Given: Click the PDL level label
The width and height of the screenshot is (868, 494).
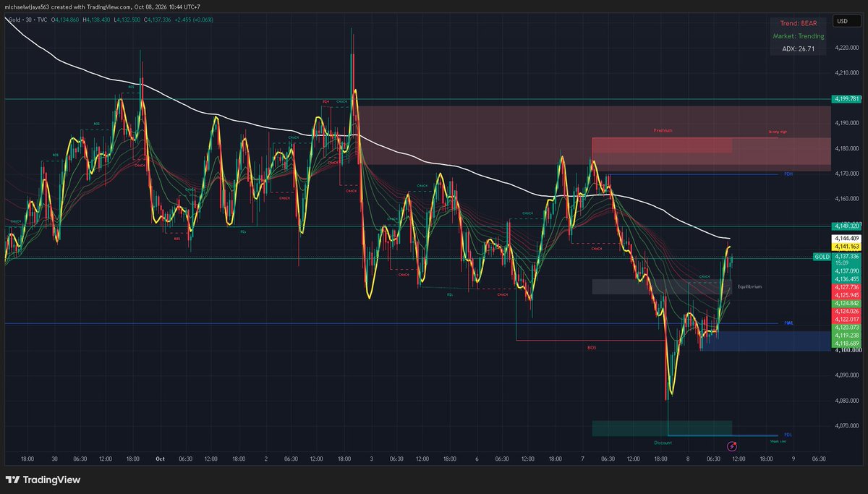Looking at the screenshot, I should click(x=788, y=435).
